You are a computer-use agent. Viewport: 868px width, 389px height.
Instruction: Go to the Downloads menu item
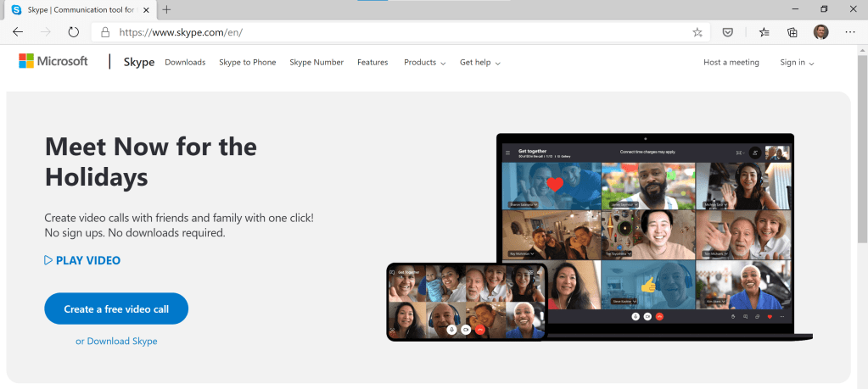[x=185, y=63]
